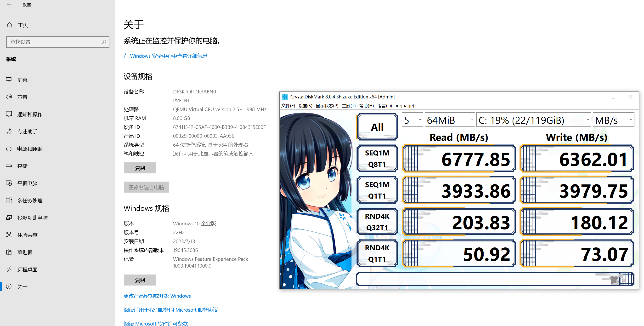Click the SEQ1M Q1T1 write result 3979.75
This screenshot has height=326, width=644.
pos(576,190)
